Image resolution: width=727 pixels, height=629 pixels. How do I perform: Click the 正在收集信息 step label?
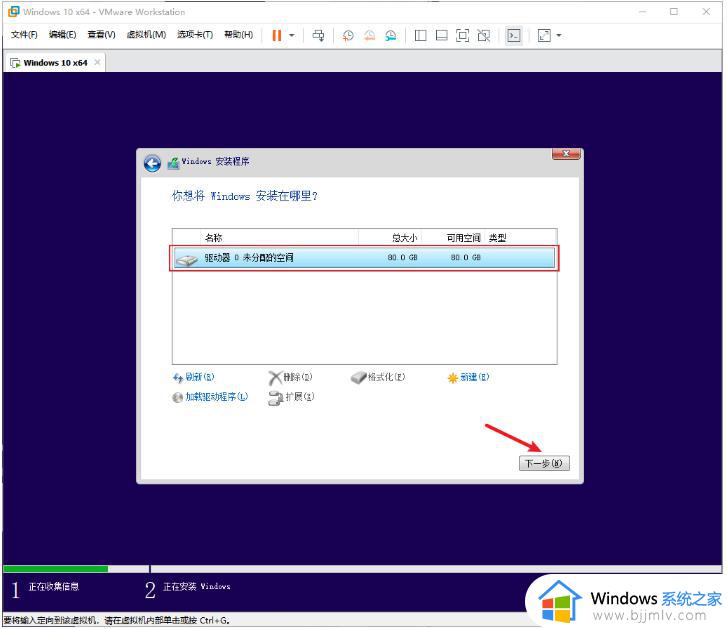(54, 587)
